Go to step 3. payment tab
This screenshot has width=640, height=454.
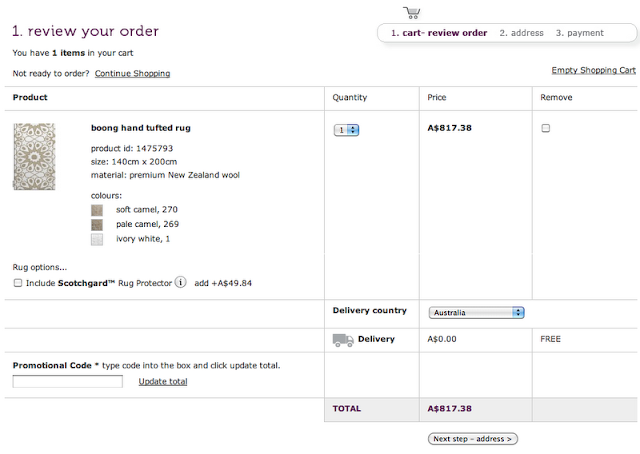pos(579,33)
